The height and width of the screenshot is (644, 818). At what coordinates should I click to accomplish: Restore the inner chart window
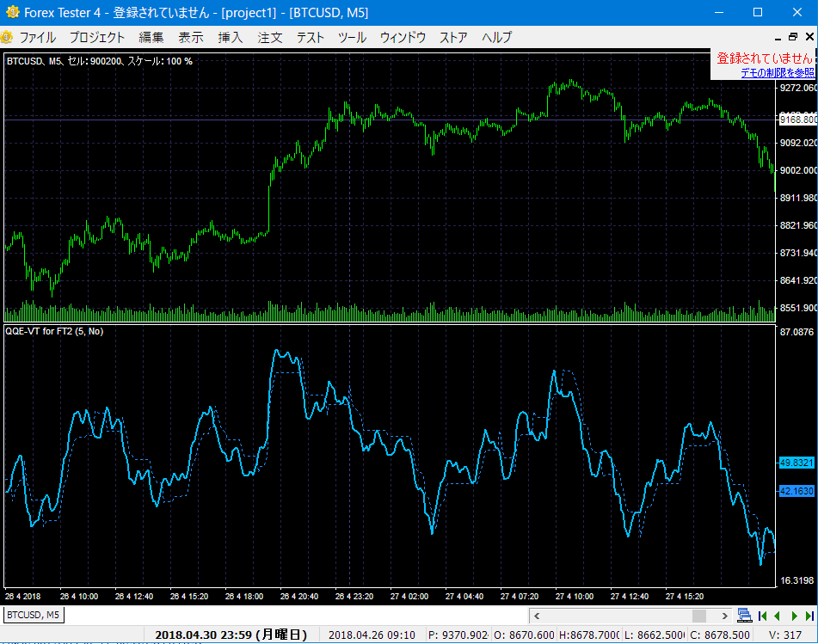click(x=793, y=36)
